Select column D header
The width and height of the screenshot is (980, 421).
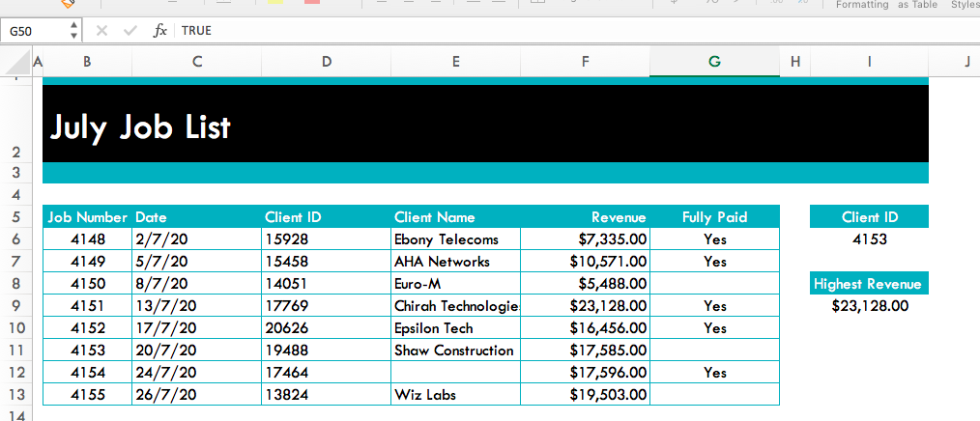(327, 62)
